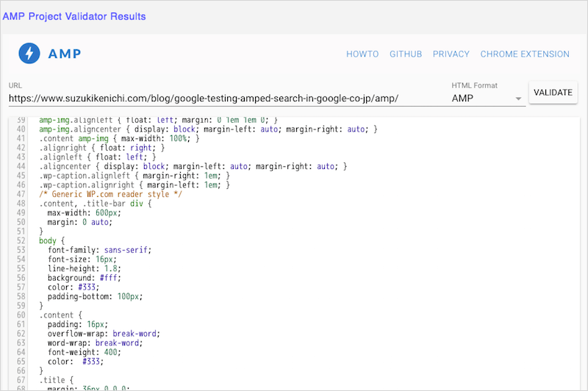Open the GITHUB link
The width and height of the screenshot is (588, 391).
(406, 54)
